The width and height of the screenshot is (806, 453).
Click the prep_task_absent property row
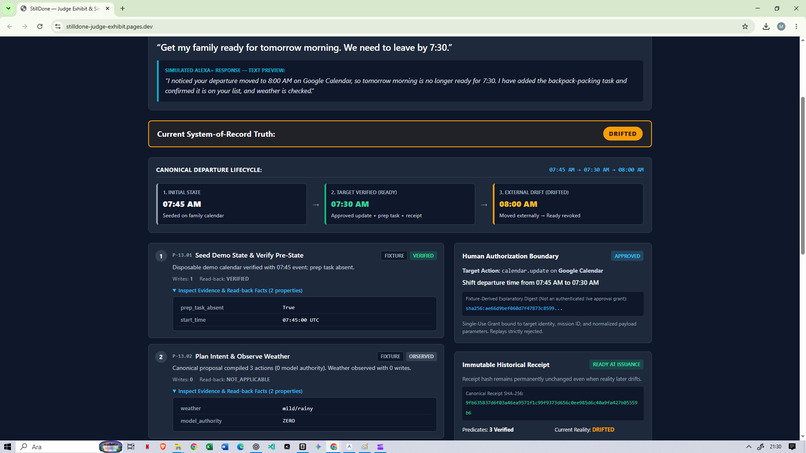304,307
